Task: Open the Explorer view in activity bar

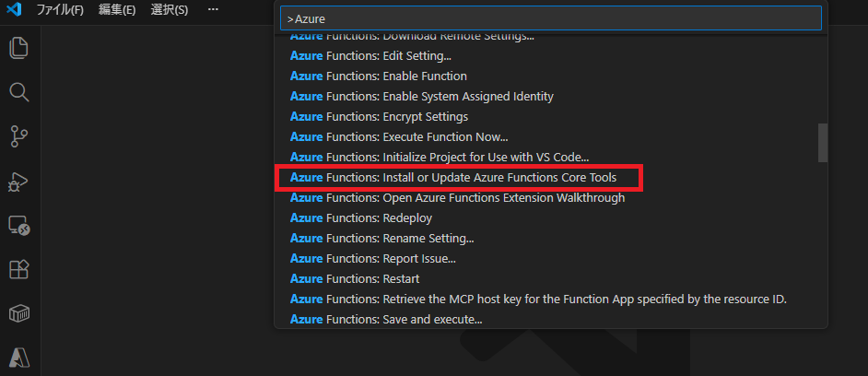Action: point(19,48)
